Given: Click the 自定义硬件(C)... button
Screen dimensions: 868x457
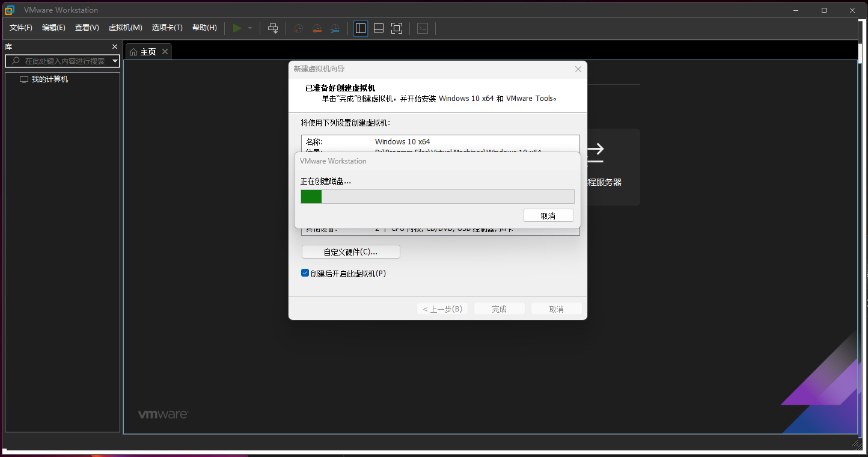Looking at the screenshot, I should point(350,252).
